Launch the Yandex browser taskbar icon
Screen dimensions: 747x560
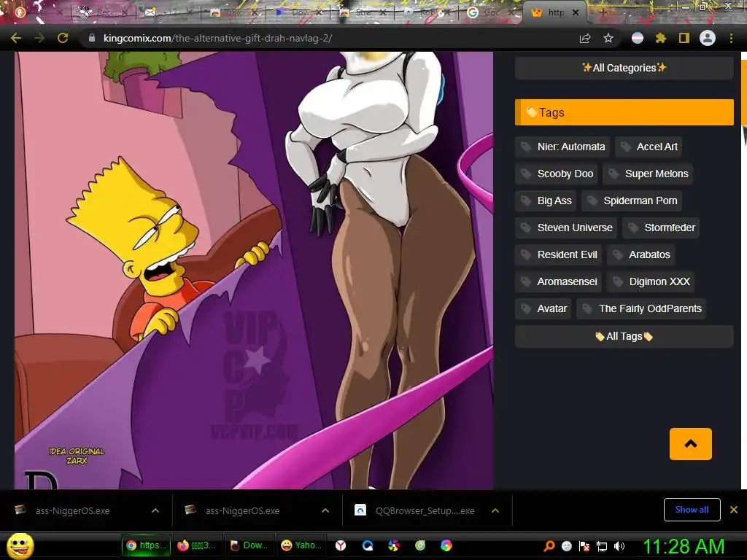[x=341, y=545]
